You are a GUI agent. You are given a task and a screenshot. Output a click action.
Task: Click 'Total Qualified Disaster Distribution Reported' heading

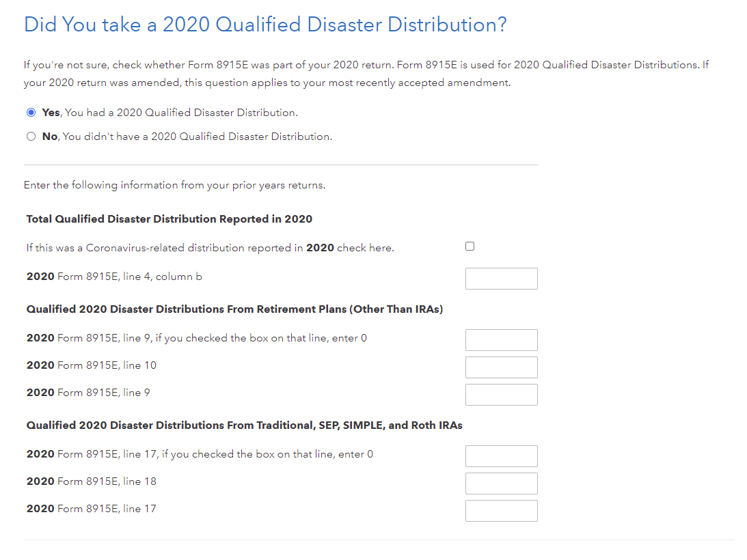(x=169, y=219)
